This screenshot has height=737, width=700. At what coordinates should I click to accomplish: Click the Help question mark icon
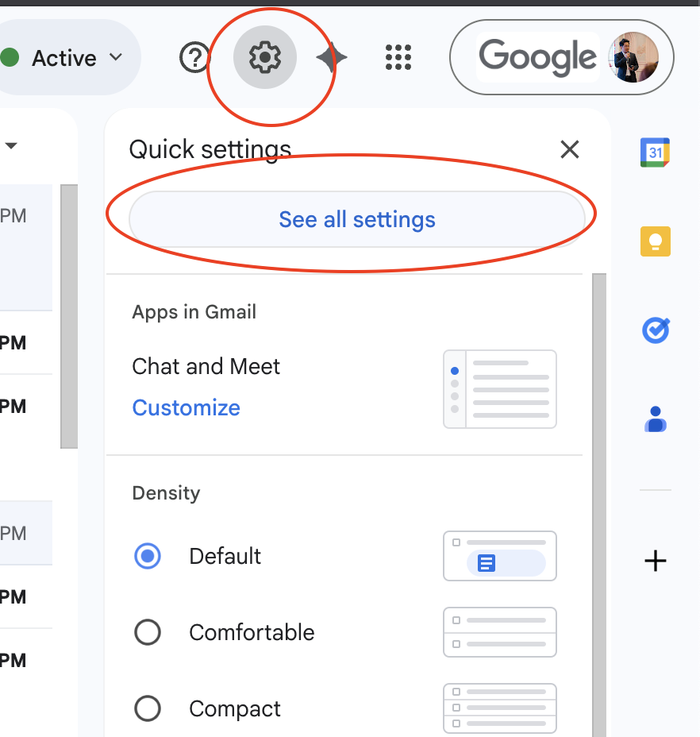click(194, 58)
